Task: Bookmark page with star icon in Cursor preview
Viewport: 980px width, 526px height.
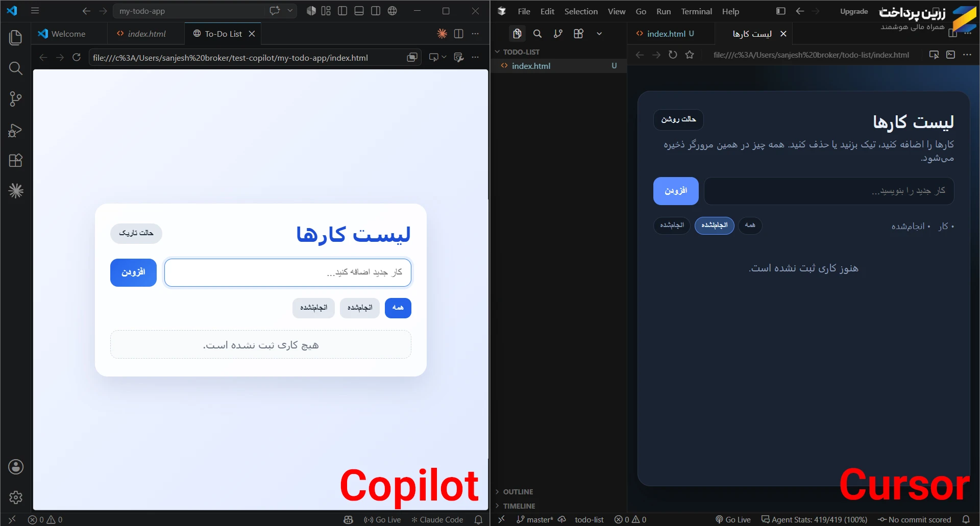Action: coord(690,55)
